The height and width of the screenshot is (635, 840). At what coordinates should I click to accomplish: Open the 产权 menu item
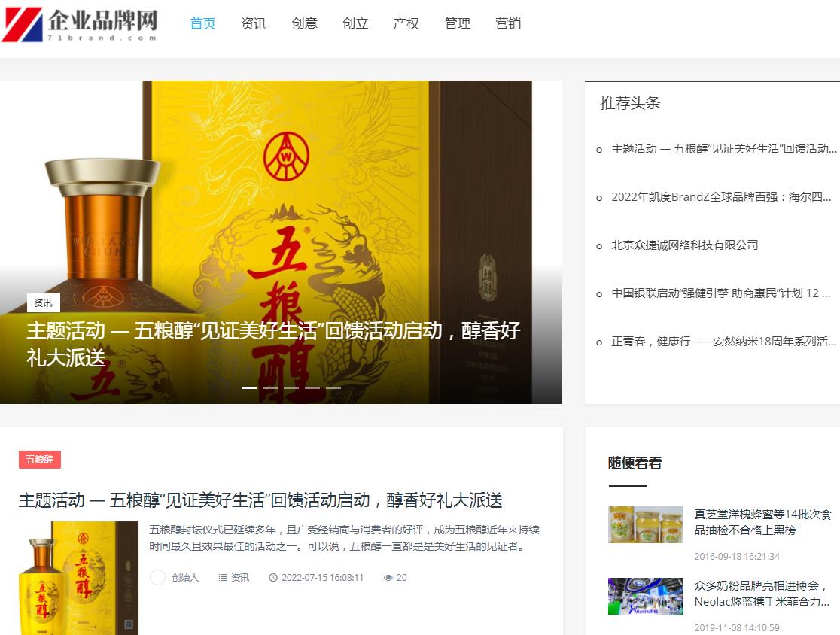click(x=406, y=23)
